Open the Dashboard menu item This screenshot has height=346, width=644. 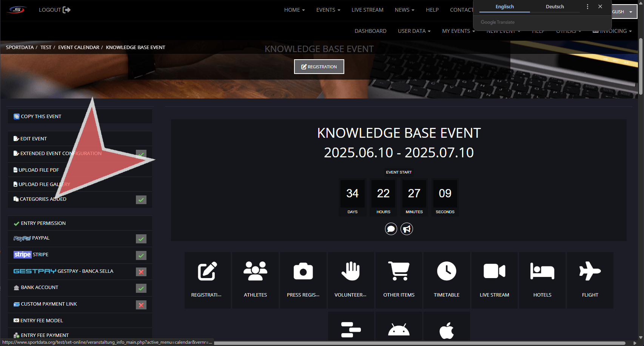pos(370,31)
